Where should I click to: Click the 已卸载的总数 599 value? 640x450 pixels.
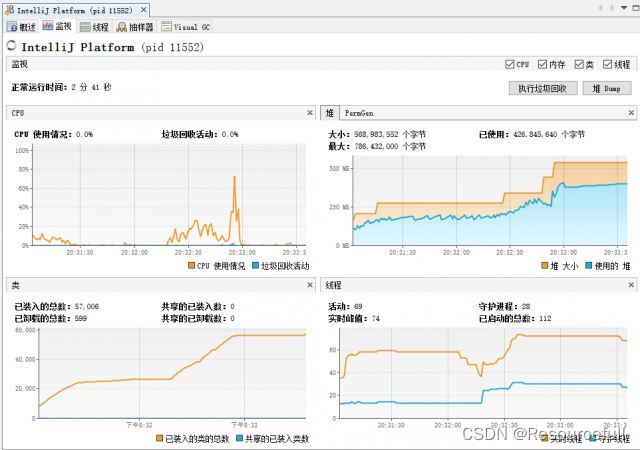click(81, 319)
